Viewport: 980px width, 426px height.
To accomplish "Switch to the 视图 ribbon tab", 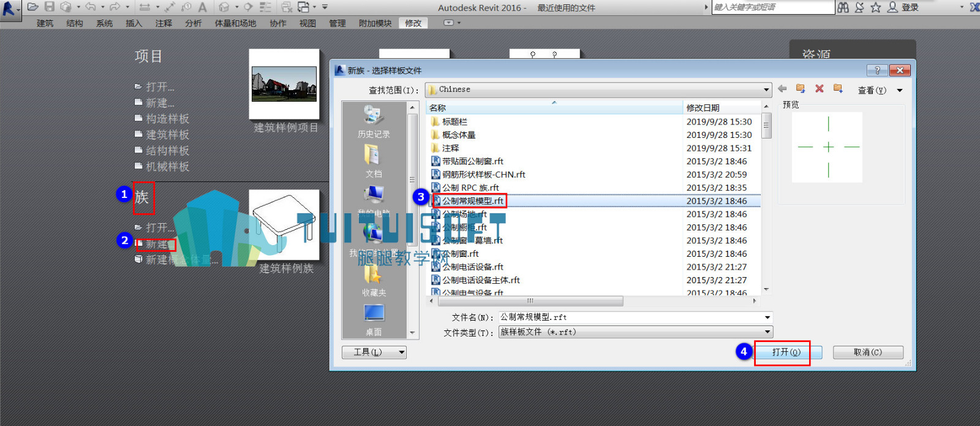I will tap(307, 23).
